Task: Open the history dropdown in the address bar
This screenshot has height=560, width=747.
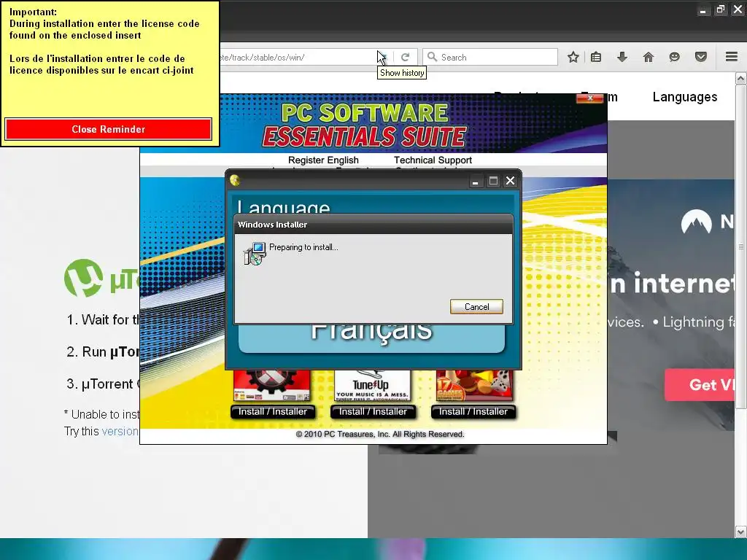Action: 383,57
